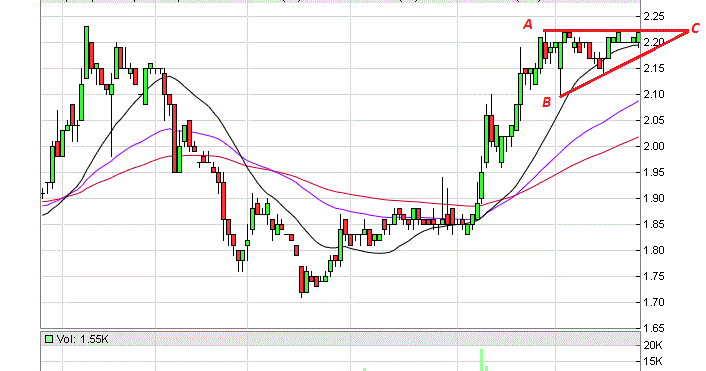
Task: Click the 2.05 price axis label
Action: pos(654,120)
